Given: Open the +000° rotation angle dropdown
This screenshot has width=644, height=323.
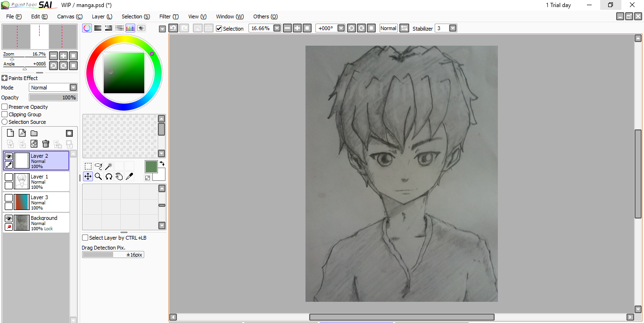Looking at the screenshot, I should point(341,28).
